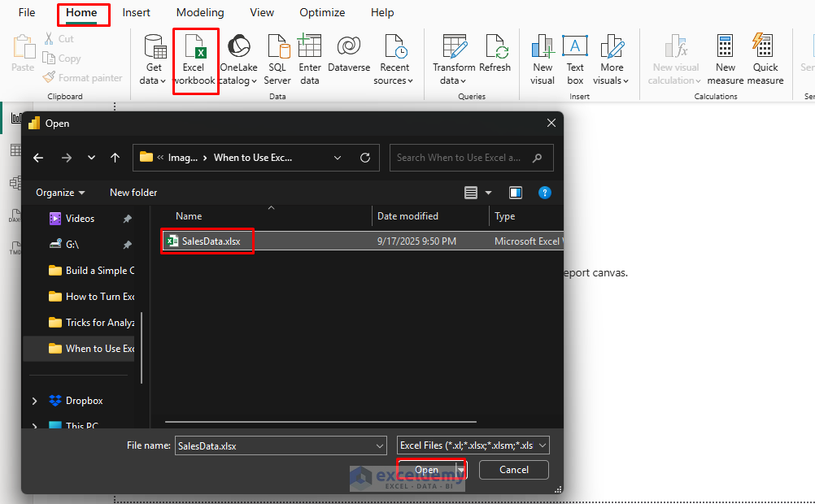Go forward in Open dialog
The image size is (815, 504).
click(x=67, y=158)
